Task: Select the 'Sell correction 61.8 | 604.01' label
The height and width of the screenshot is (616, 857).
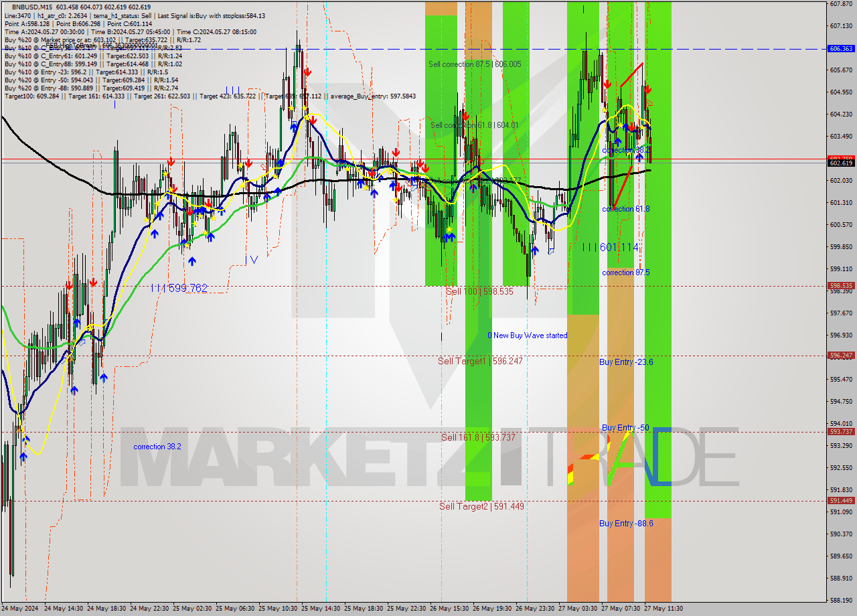Action: [x=474, y=125]
